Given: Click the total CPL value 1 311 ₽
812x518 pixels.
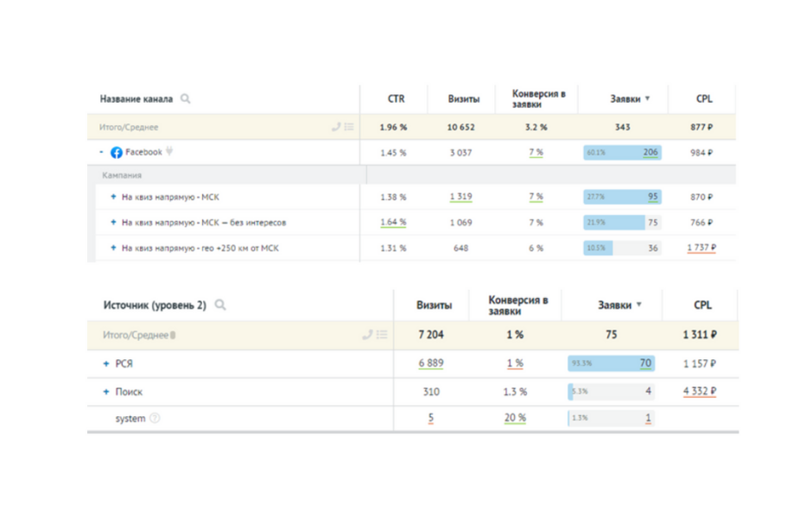Looking at the screenshot, I should tap(700, 335).
